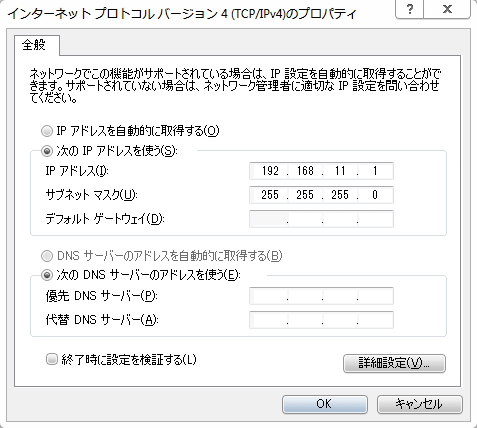Image resolution: width=477 pixels, height=428 pixels.
Task: Close the TCP/IPv4 properties dialog
Action: click(x=447, y=9)
